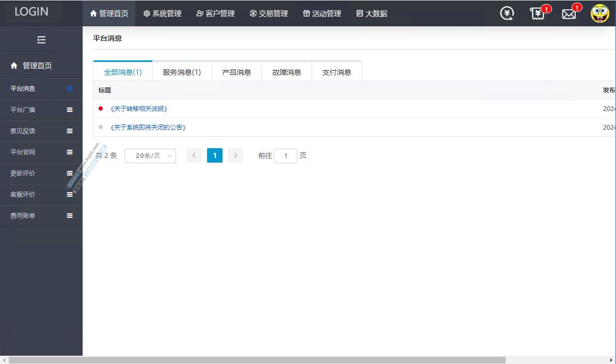This screenshot has width=616, height=364.
Task: Open 《关于系统即将关闭的公告》 link
Action: [x=148, y=128]
